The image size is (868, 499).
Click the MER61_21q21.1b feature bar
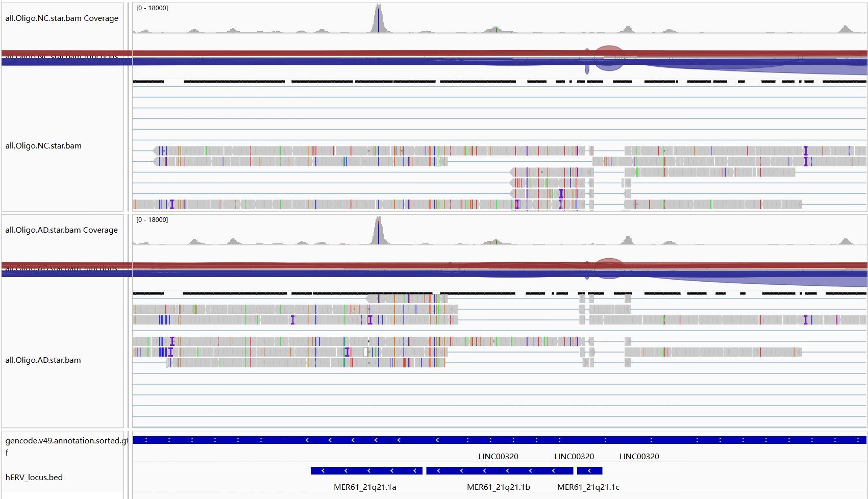(x=500, y=470)
